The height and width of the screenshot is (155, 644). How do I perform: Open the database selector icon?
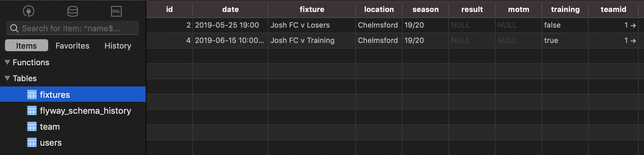[73, 11]
